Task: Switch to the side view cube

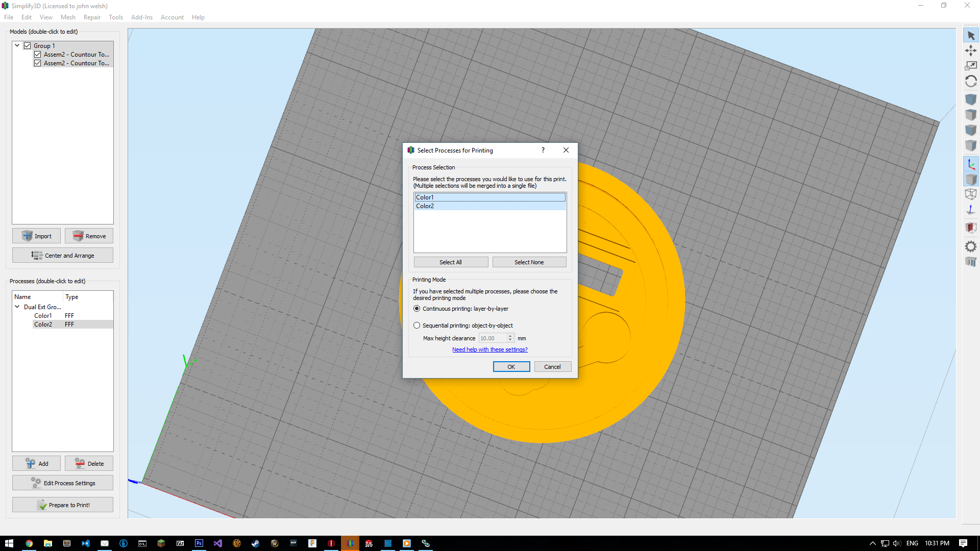Action: pos(971,145)
